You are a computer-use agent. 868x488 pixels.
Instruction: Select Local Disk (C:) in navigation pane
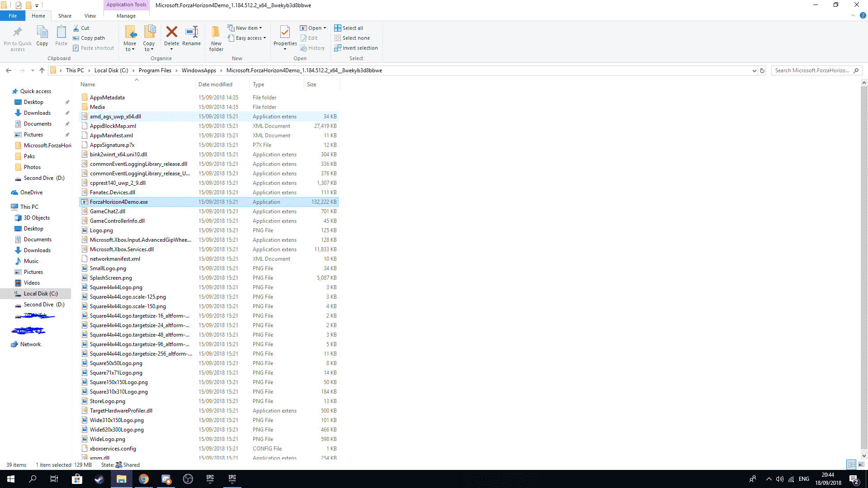tap(41, 294)
